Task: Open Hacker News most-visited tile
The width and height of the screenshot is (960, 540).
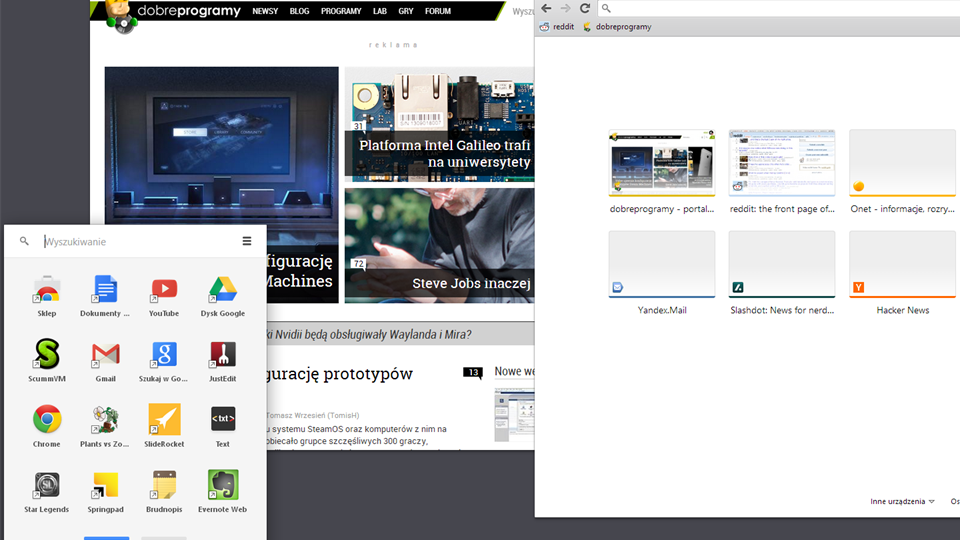Action: click(902, 264)
